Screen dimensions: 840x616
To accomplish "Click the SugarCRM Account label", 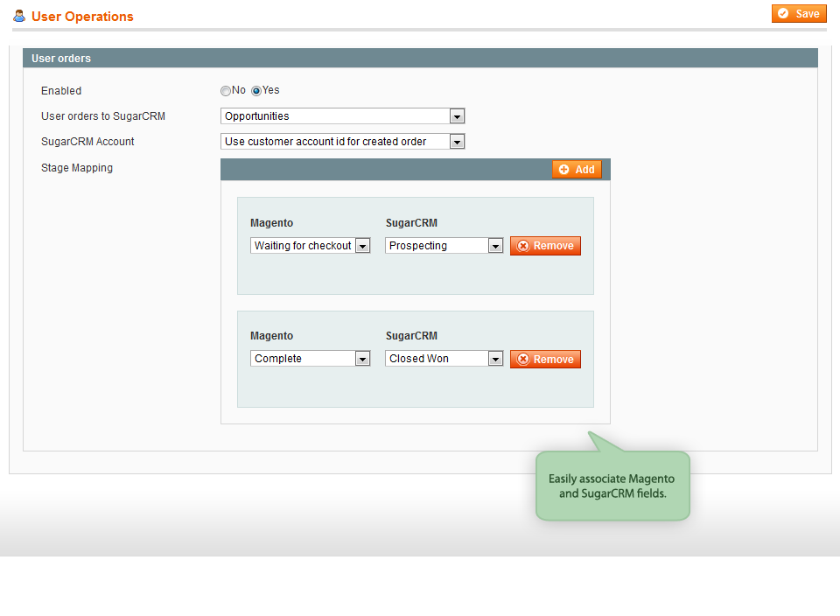I will (87, 142).
